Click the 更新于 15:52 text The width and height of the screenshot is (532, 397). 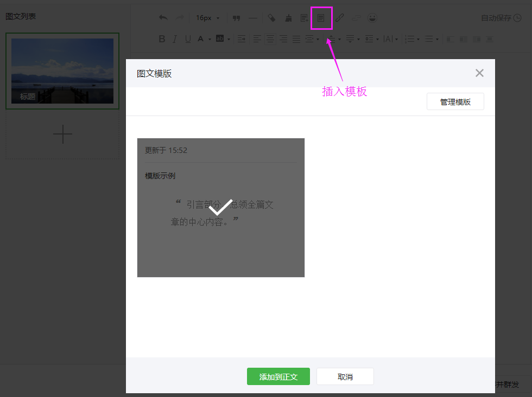166,150
